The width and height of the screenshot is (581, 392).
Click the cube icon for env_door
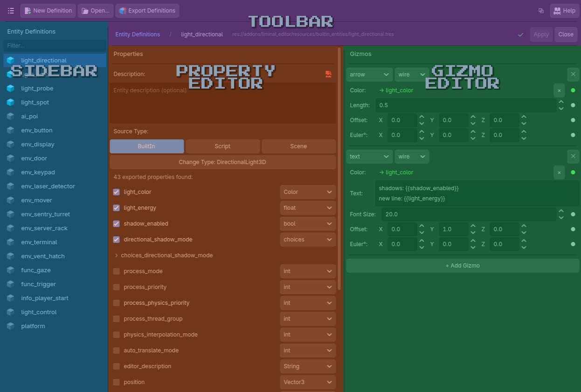(10, 158)
